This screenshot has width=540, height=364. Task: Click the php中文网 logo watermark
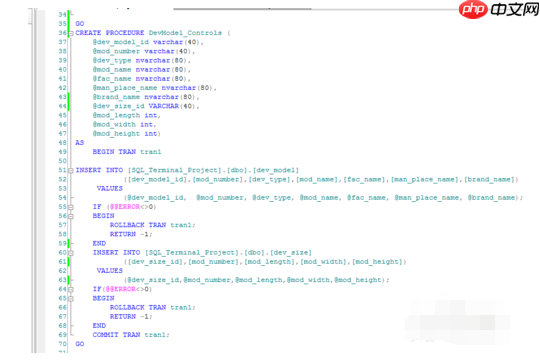[x=499, y=9]
